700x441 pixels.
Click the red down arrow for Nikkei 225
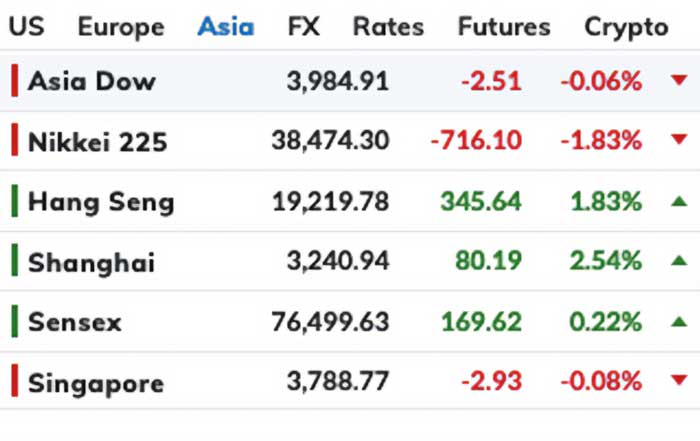pos(679,141)
